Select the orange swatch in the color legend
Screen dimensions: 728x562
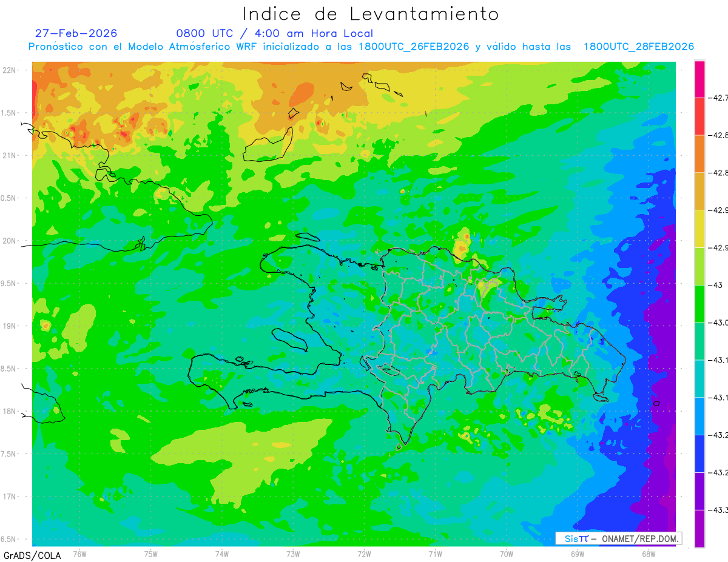point(699,153)
